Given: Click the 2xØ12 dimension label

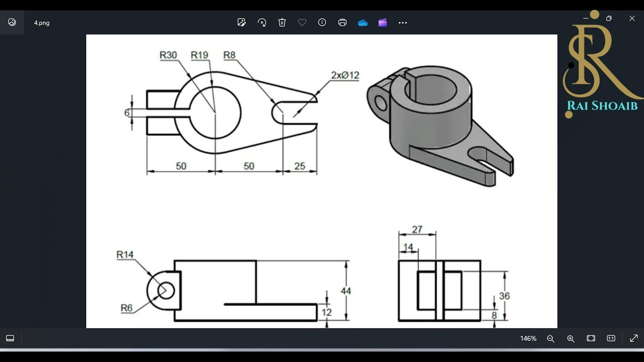Looking at the screenshot, I should [x=345, y=75].
